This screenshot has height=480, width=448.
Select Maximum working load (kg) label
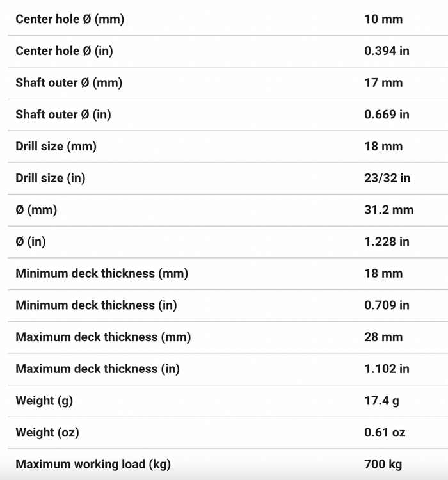[x=93, y=465]
